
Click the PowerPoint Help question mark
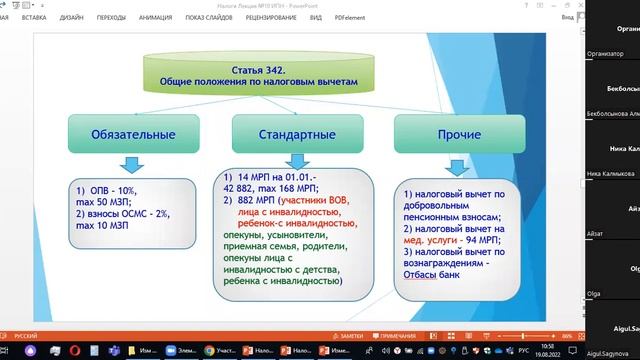[526, 5]
